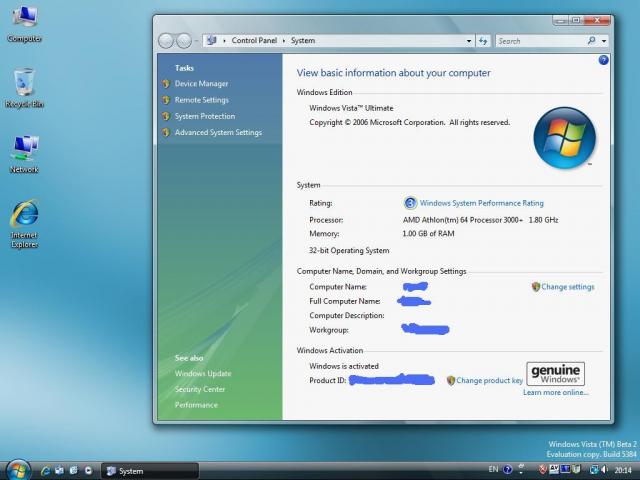This screenshot has width=640, height=480.
Task: Open System Protection task
Action: 205,116
